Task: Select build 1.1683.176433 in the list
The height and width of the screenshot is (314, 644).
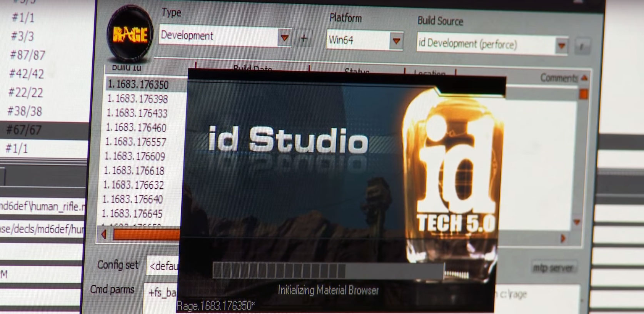Action: click(x=137, y=113)
